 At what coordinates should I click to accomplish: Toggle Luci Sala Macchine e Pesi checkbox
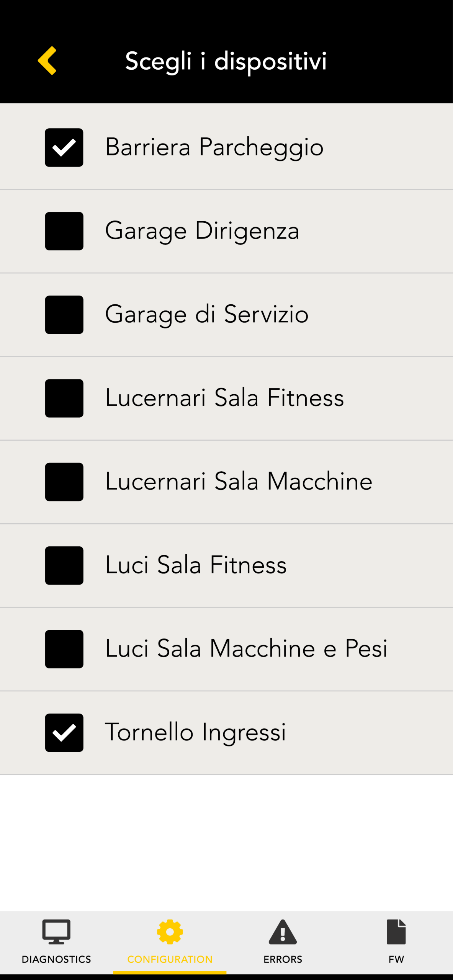tap(64, 649)
